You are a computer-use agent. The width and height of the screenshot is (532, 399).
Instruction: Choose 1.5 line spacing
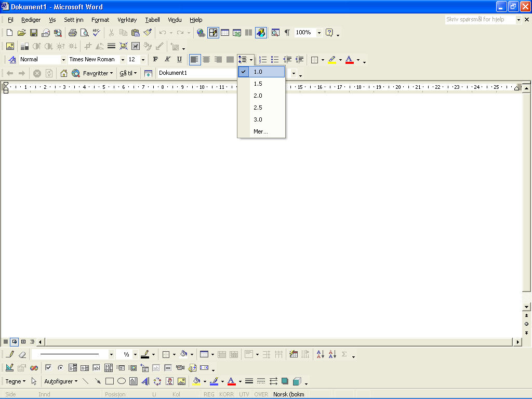pyautogui.click(x=261, y=84)
